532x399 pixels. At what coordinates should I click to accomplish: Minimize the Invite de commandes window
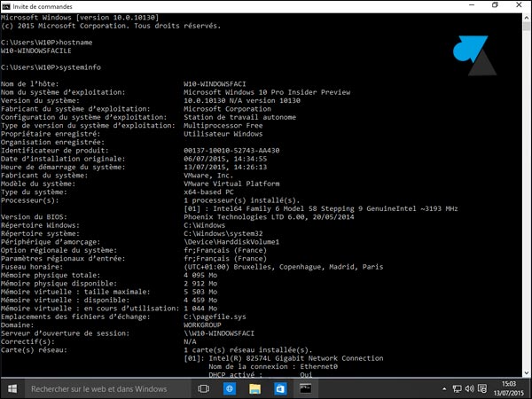click(472, 5)
